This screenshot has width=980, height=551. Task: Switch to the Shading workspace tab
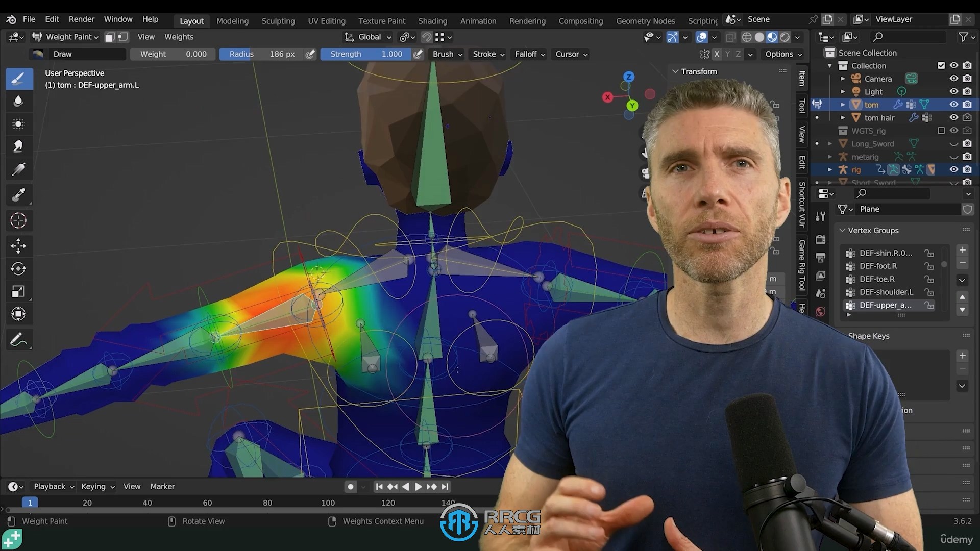click(432, 21)
